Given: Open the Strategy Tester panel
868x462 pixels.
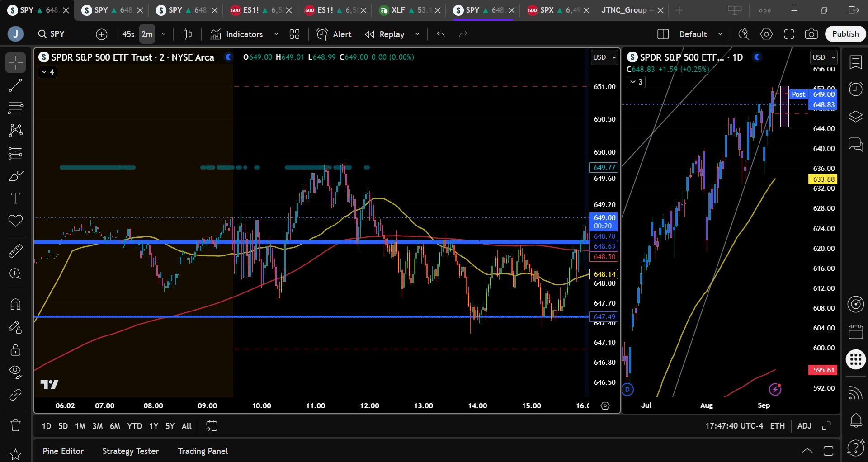Looking at the screenshot, I should tap(131, 451).
